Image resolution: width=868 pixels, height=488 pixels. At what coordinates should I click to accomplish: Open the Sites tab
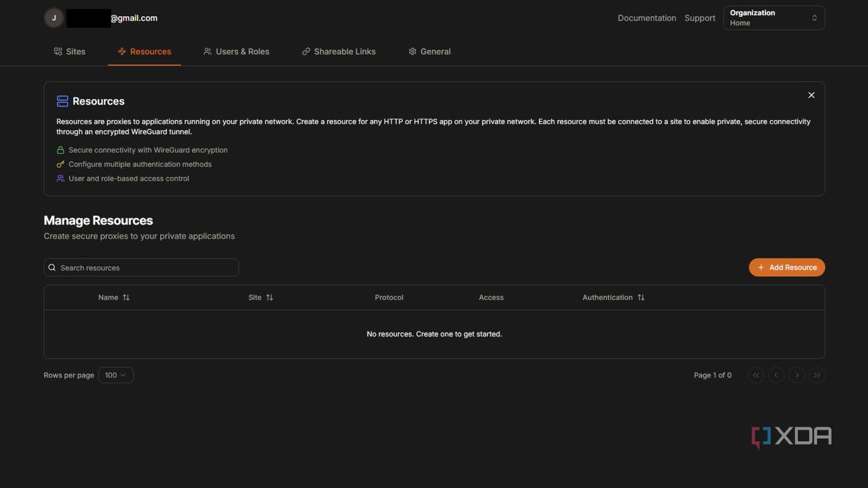(x=69, y=51)
